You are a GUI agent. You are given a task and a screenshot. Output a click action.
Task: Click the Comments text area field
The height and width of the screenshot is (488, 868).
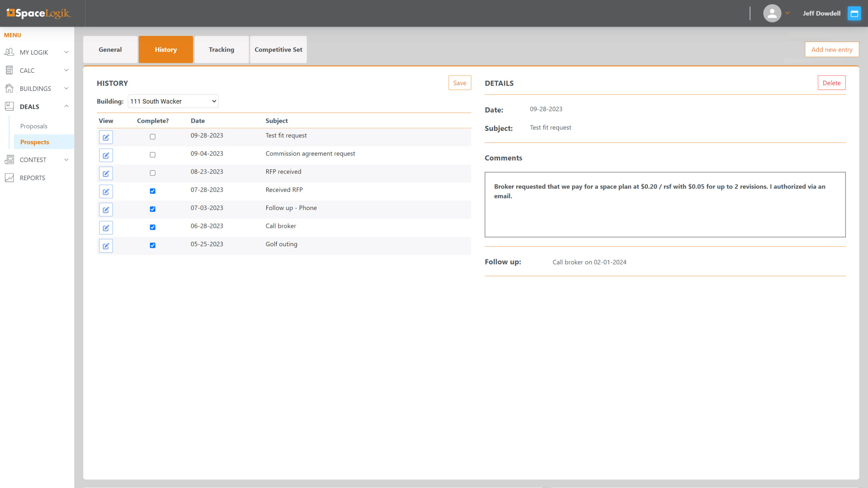pyautogui.click(x=665, y=204)
